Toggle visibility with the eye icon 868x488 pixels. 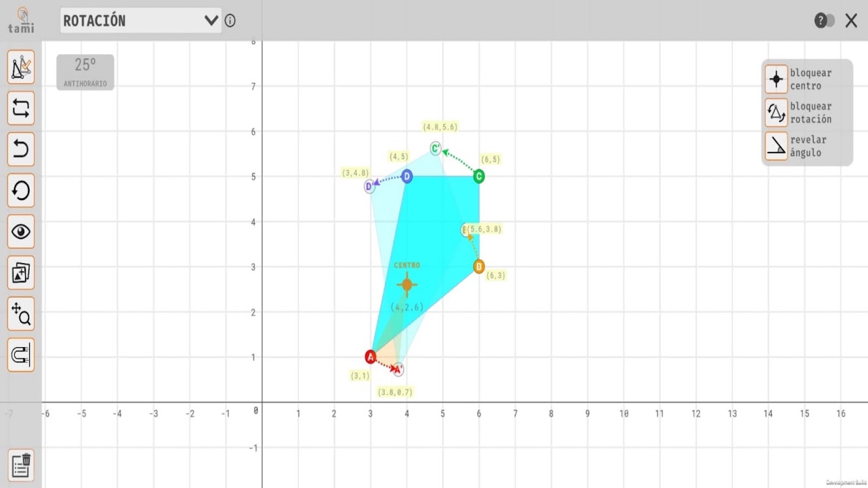[x=21, y=232]
